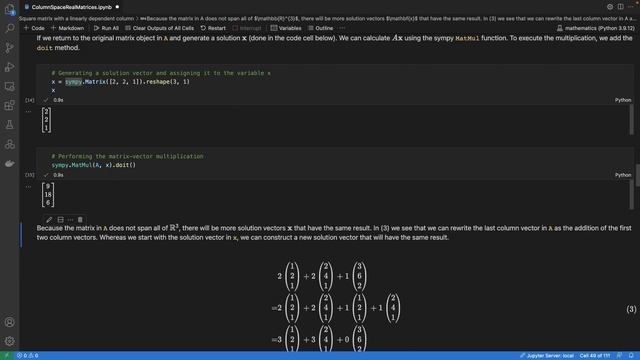Split the markdown cell using cell toolbar
The image size is (640, 360).
click(60, 220)
